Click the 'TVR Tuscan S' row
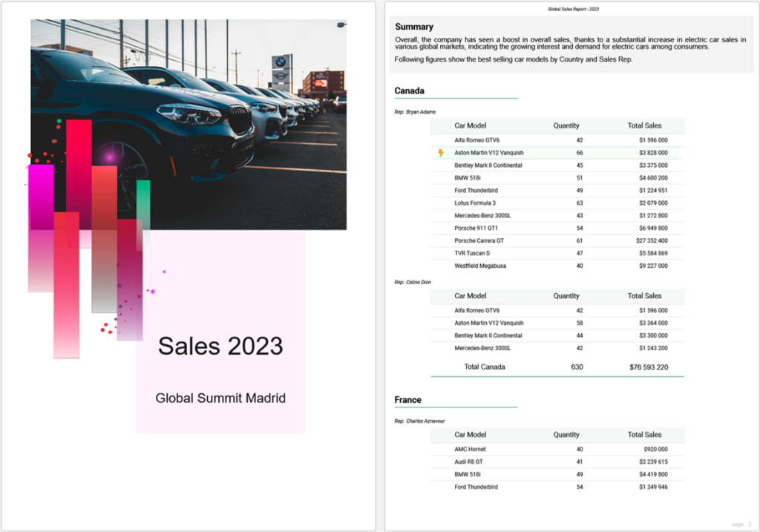This screenshot has width=760, height=532. [557, 254]
